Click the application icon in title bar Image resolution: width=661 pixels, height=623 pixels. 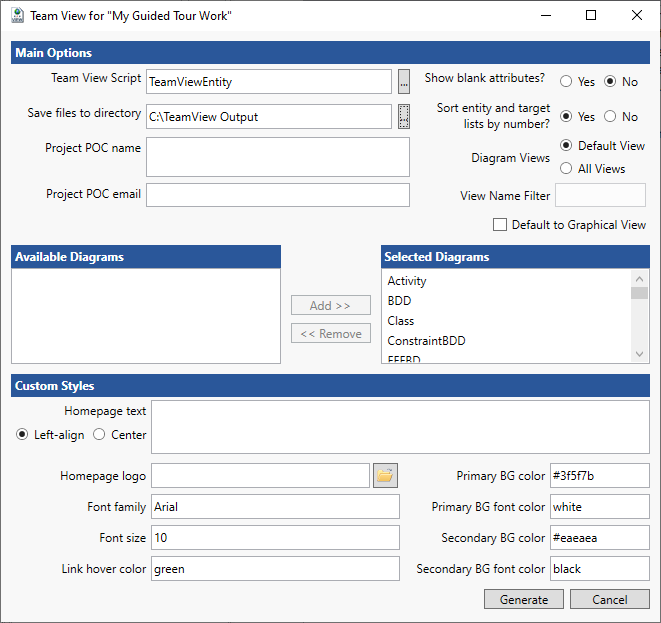coord(16,15)
